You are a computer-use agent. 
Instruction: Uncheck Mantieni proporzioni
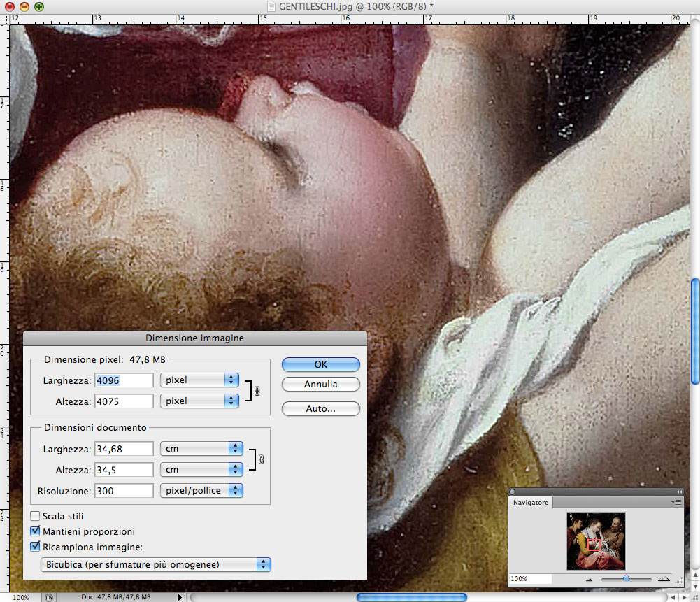[x=35, y=531]
